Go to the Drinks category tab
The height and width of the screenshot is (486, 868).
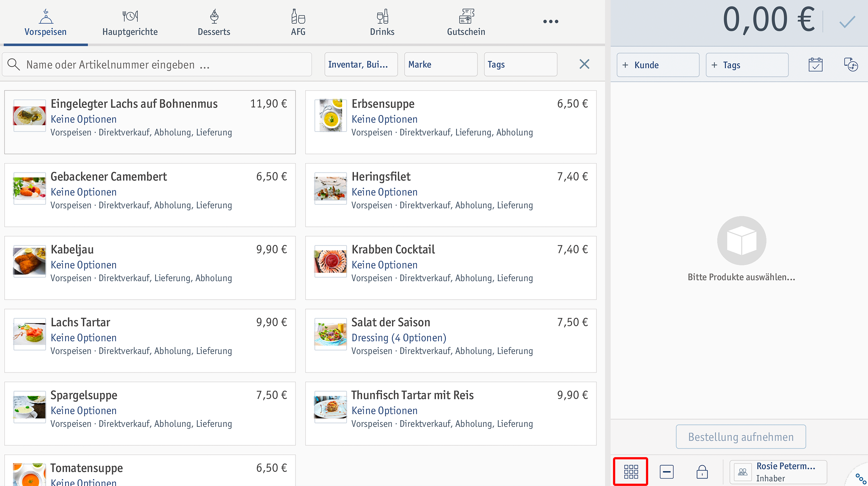point(382,23)
